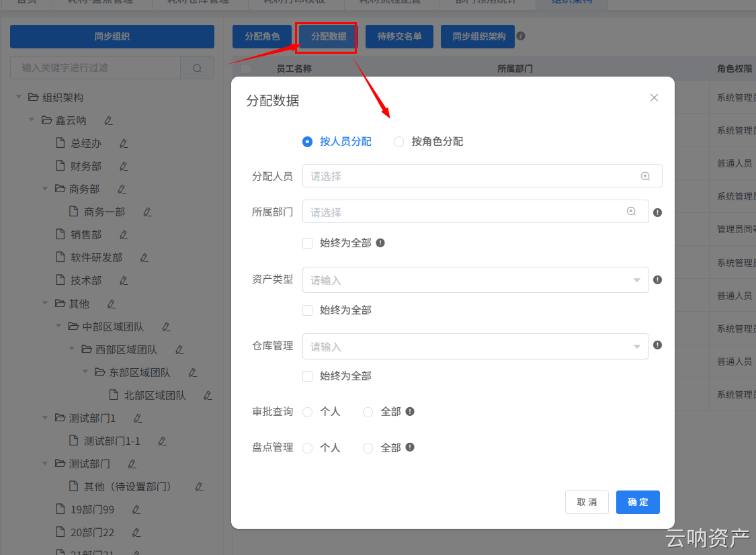This screenshot has height=555, width=756.
Task: Collapse the 其他 tree node
Action: click(x=45, y=303)
